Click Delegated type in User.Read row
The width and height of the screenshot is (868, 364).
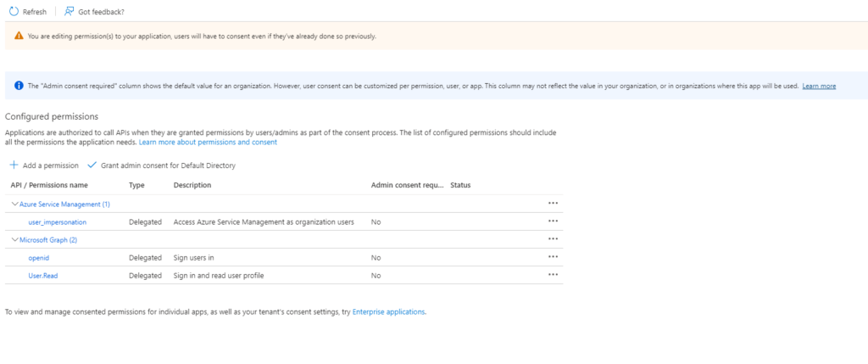coord(145,276)
